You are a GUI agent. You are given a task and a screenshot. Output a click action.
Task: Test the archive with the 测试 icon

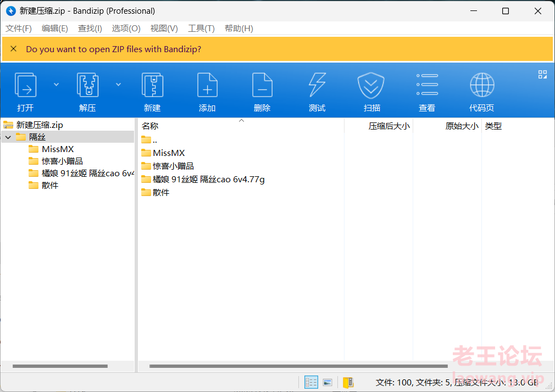tap(317, 85)
